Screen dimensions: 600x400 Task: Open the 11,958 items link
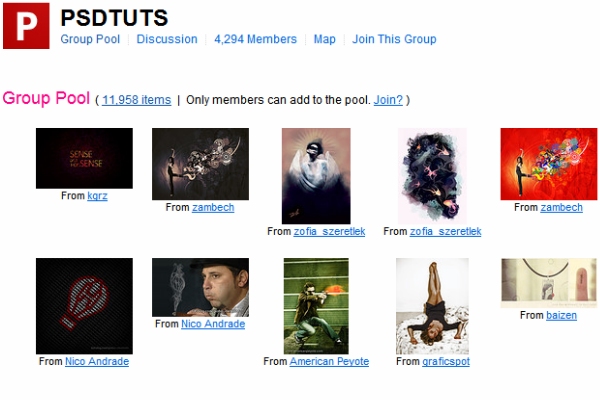pyautogui.click(x=136, y=100)
